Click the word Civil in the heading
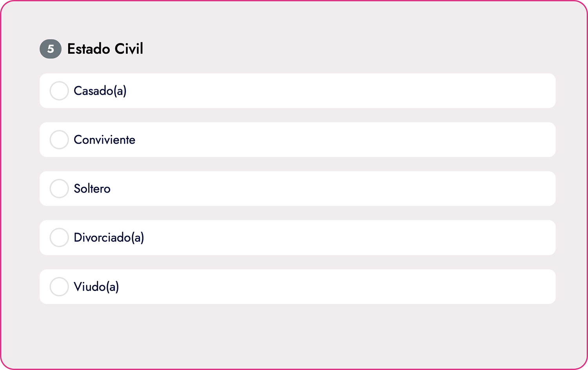The image size is (588, 370). (x=129, y=49)
